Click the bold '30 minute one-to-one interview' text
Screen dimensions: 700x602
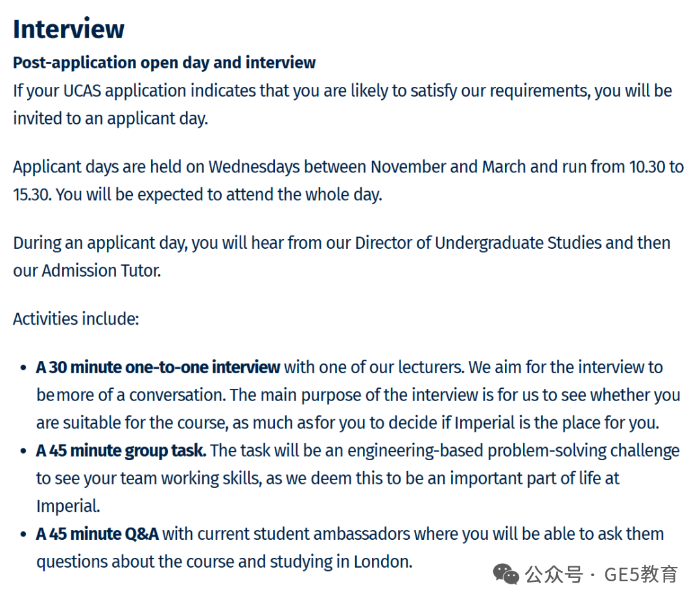[x=158, y=367]
